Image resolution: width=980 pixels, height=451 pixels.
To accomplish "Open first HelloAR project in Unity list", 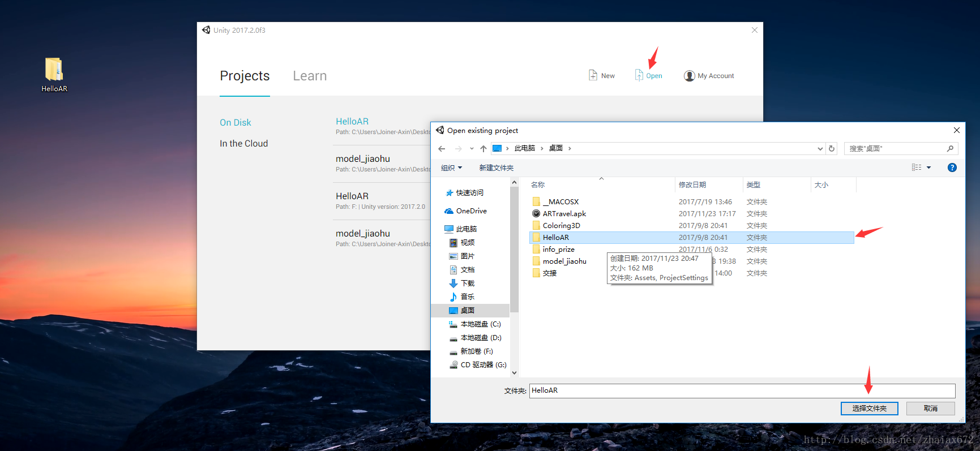I will [x=352, y=122].
